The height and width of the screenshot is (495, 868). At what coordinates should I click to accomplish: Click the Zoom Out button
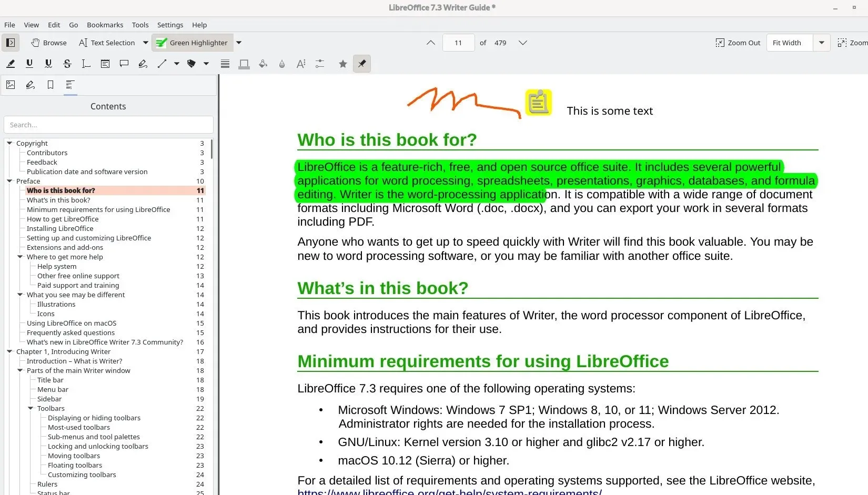tap(738, 43)
